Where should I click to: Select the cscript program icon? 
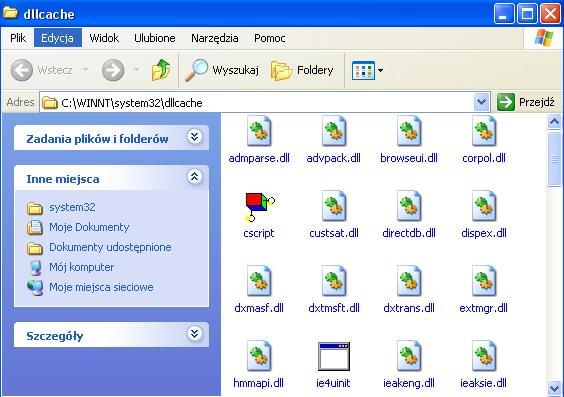[259, 206]
